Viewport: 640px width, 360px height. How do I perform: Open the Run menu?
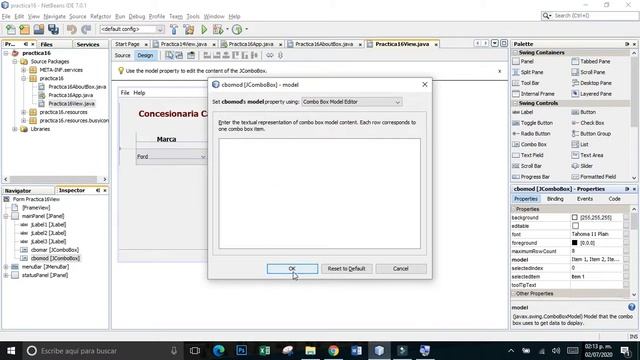(120, 16)
